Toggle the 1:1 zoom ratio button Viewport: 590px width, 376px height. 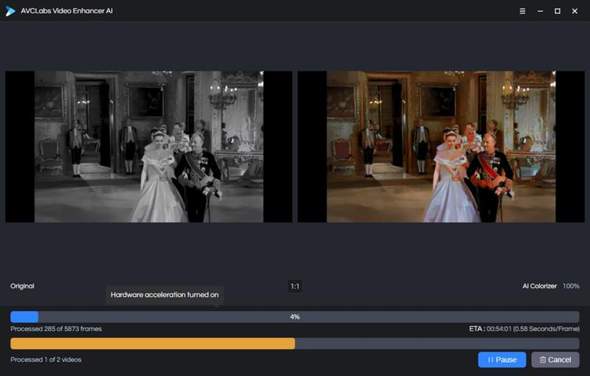coord(295,286)
